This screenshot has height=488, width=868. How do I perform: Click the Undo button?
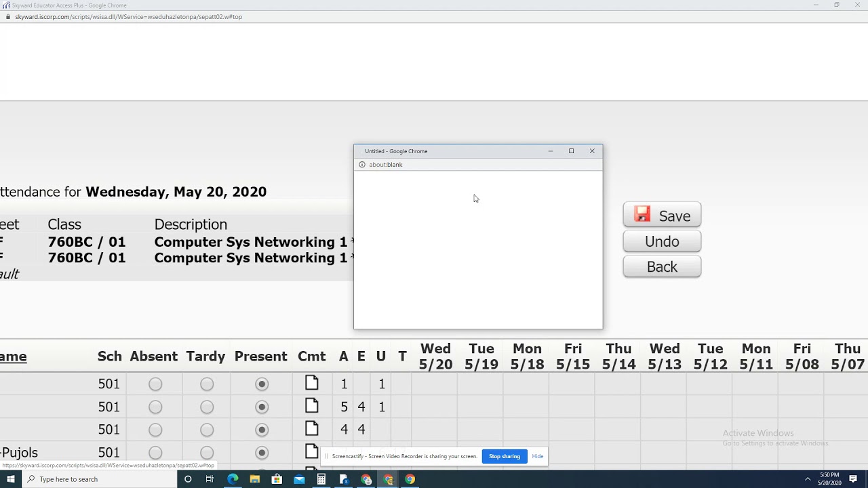662,241
